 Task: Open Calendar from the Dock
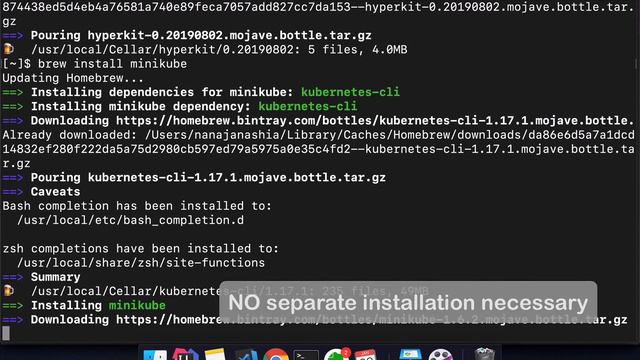tap(365, 354)
